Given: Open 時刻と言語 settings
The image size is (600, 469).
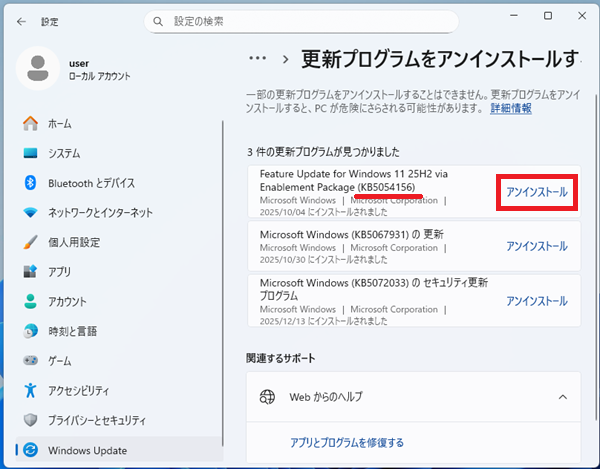Looking at the screenshot, I should pos(73,330).
